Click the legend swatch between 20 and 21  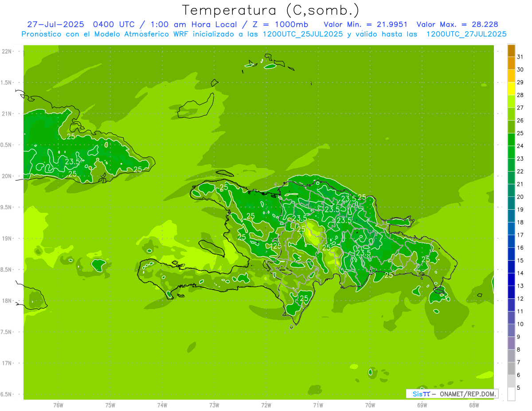pyautogui.click(x=511, y=190)
